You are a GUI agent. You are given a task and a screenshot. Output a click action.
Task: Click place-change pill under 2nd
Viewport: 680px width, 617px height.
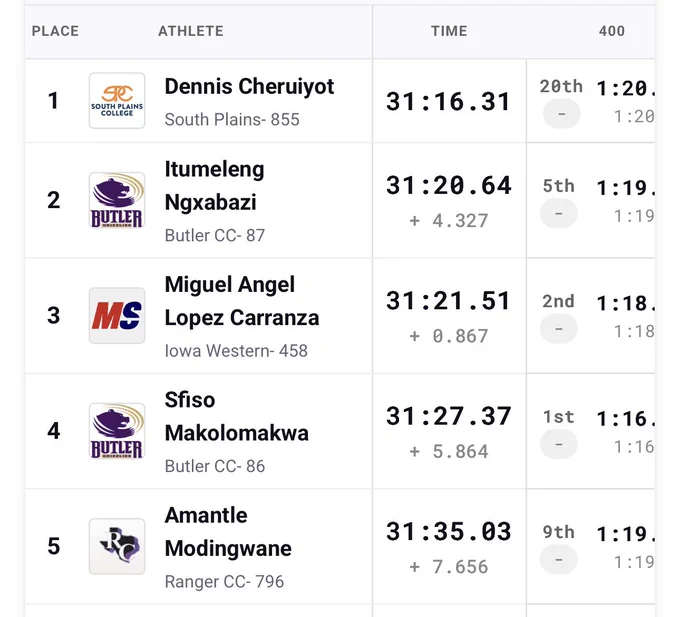coord(559,329)
